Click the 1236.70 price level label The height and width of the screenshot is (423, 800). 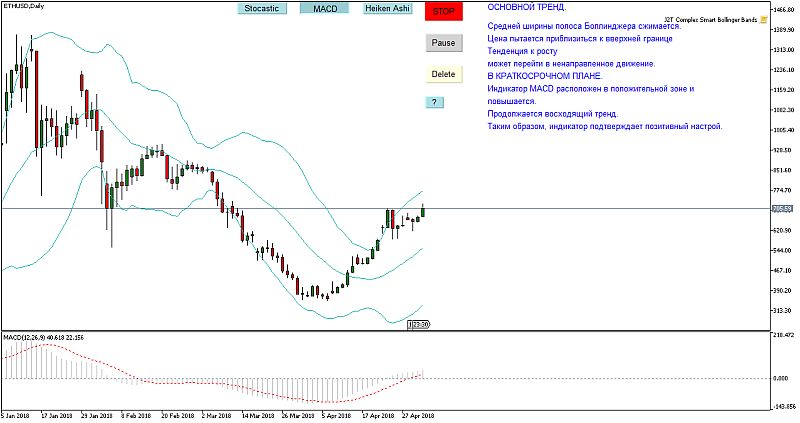click(785, 70)
